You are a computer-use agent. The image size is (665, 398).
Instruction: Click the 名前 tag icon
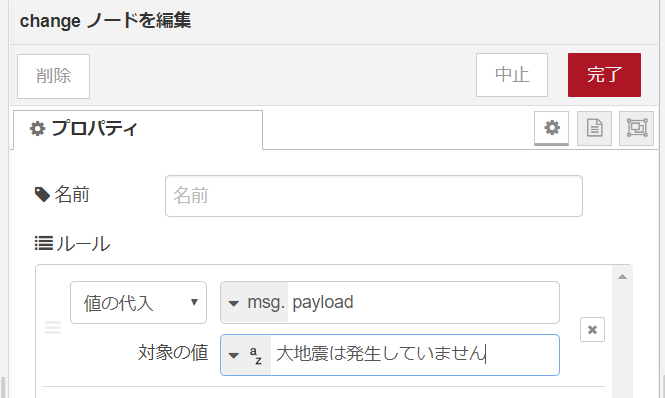(x=42, y=195)
